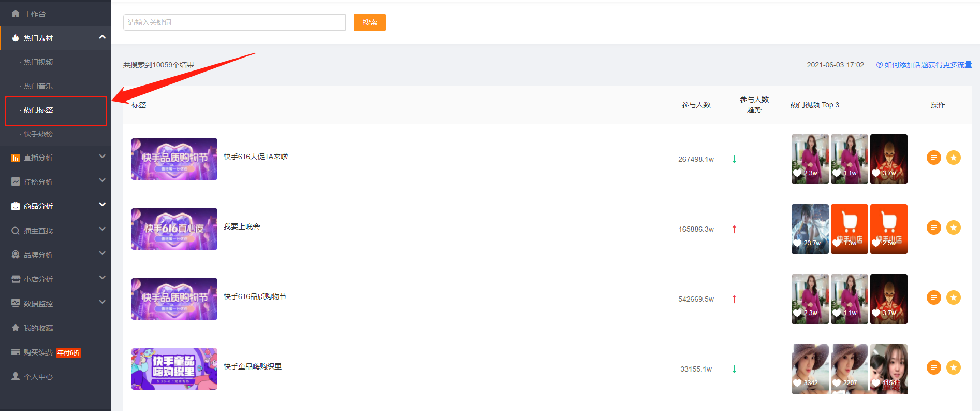The height and width of the screenshot is (411, 980).
Task: Star the 我要上晚会 tag
Action: (954, 228)
